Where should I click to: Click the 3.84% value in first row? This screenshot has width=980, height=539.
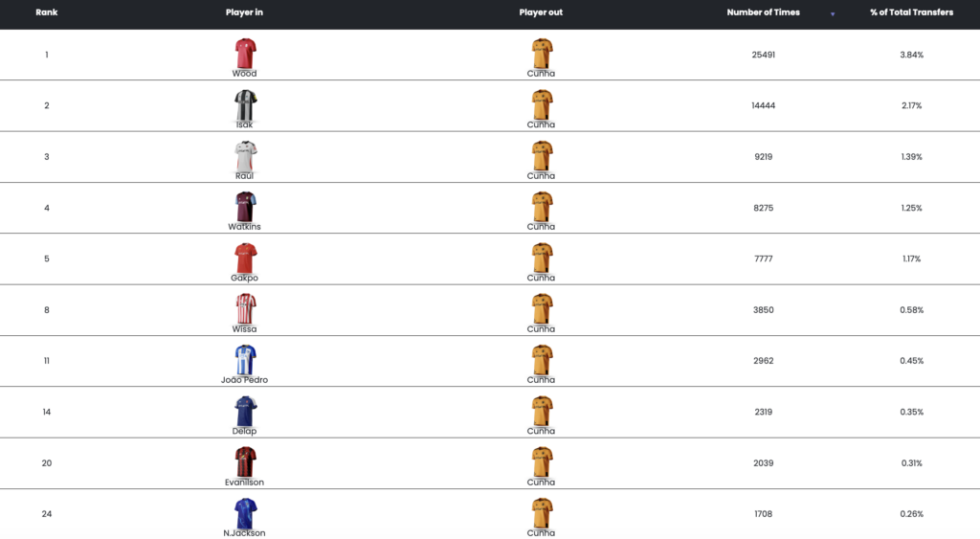(911, 55)
